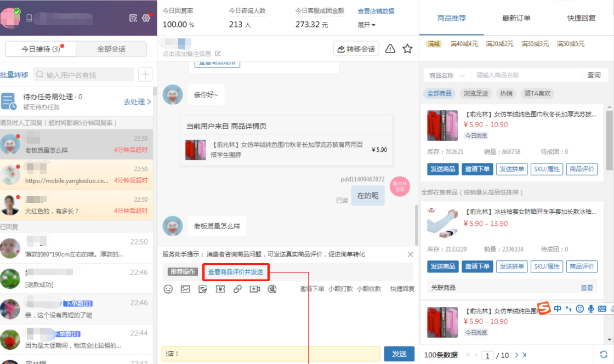Click 查询 search button
Screen dimensions: 614x364
(594, 75)
